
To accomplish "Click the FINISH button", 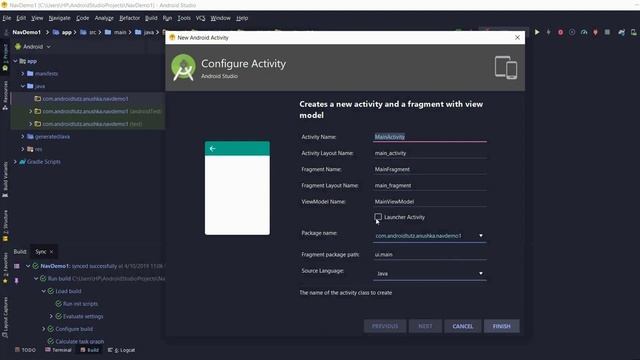I will pyautogui.click(x=501, y=326).
